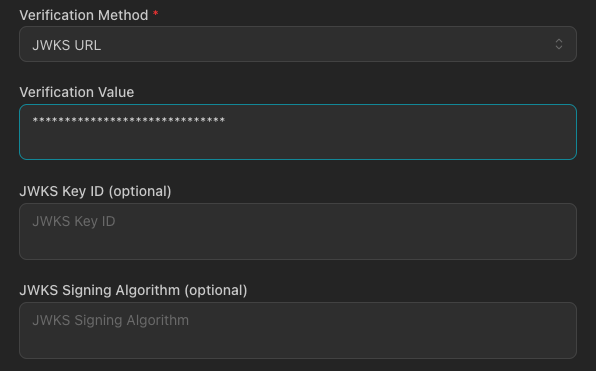Click the JWKS Key ID placeholder text
This screenshot has width=596, height=371.
click(74, 221)
